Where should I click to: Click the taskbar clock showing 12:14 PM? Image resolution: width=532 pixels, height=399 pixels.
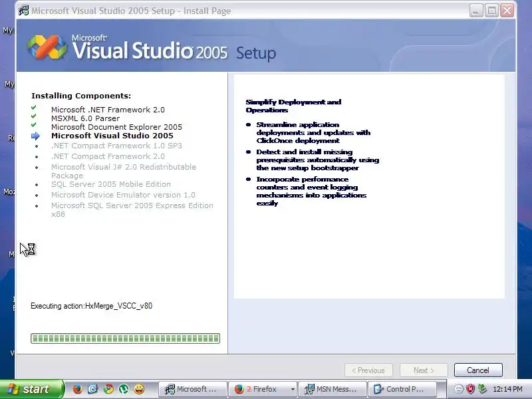click(507, 389)
